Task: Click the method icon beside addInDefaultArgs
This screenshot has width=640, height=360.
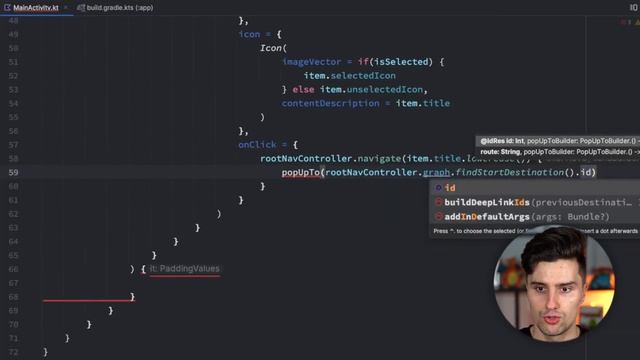Action: [x=439, y=217]
